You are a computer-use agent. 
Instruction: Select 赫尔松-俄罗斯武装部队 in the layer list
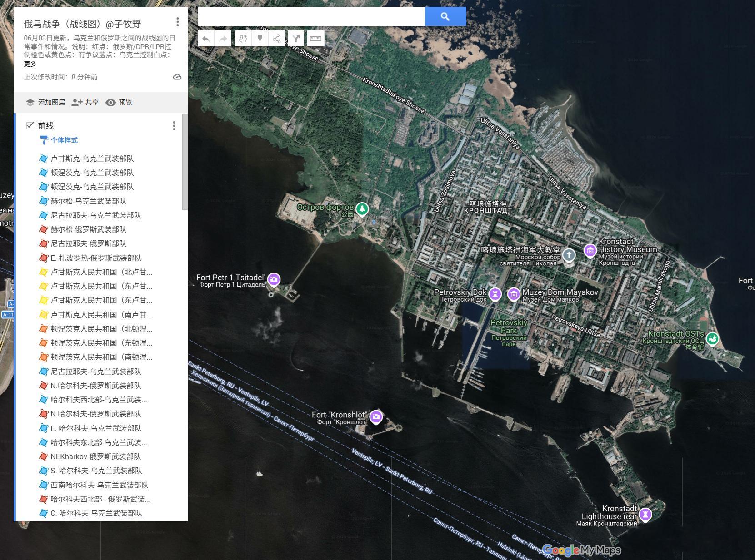pos(89,229)
